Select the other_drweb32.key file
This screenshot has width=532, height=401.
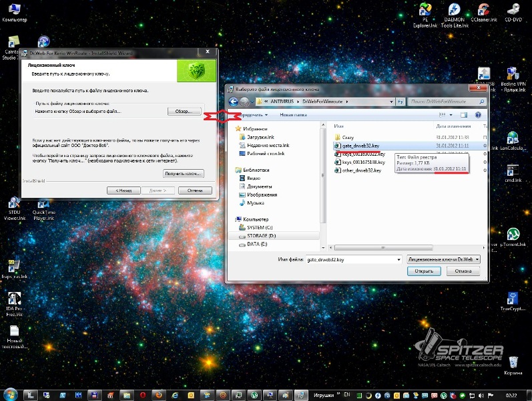click(360, 170)
